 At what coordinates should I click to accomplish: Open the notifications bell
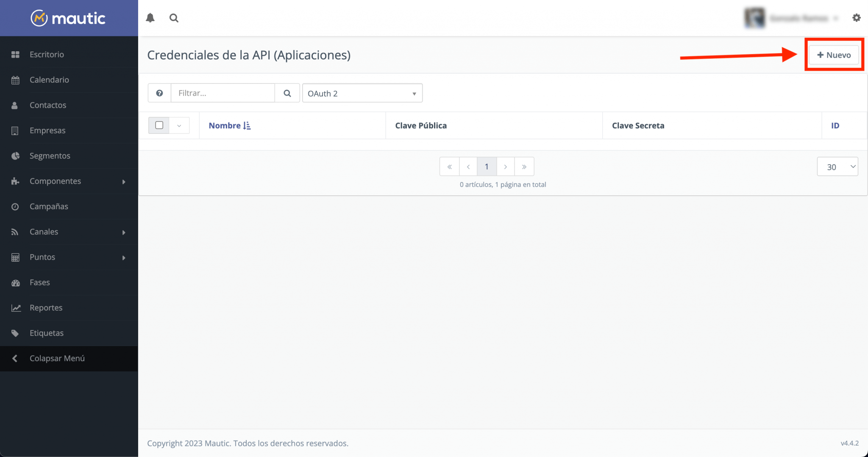(x=150, y=18)
